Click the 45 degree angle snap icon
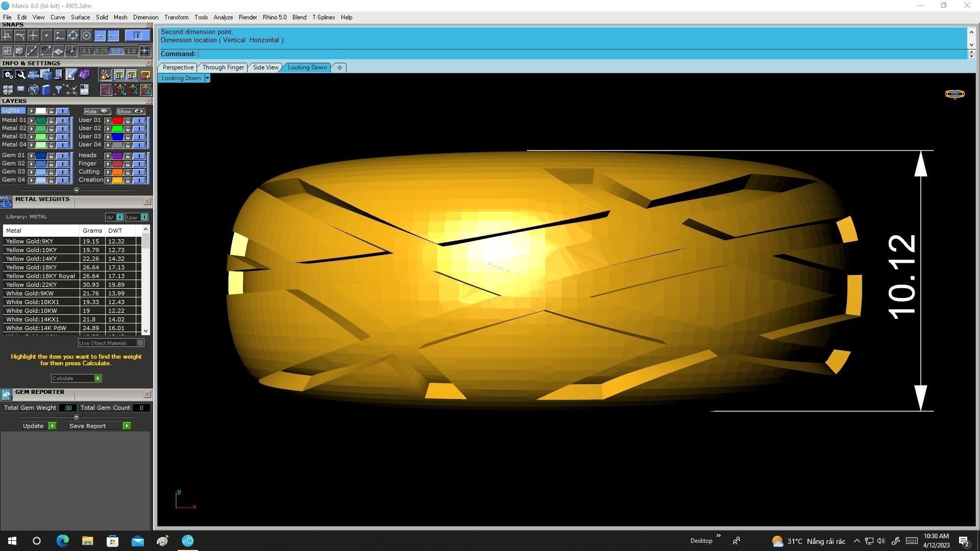The width and height of the screenshot is (980, 551). (x=46, y=51)
